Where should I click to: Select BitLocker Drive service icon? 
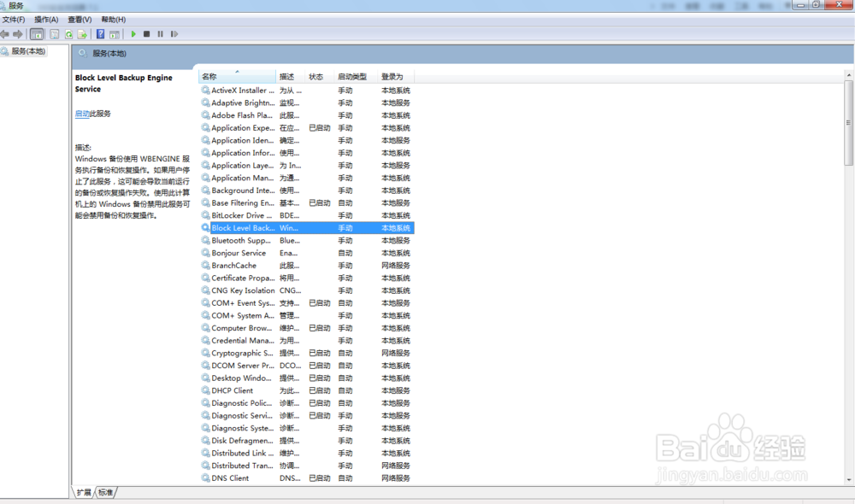(205, 215)
